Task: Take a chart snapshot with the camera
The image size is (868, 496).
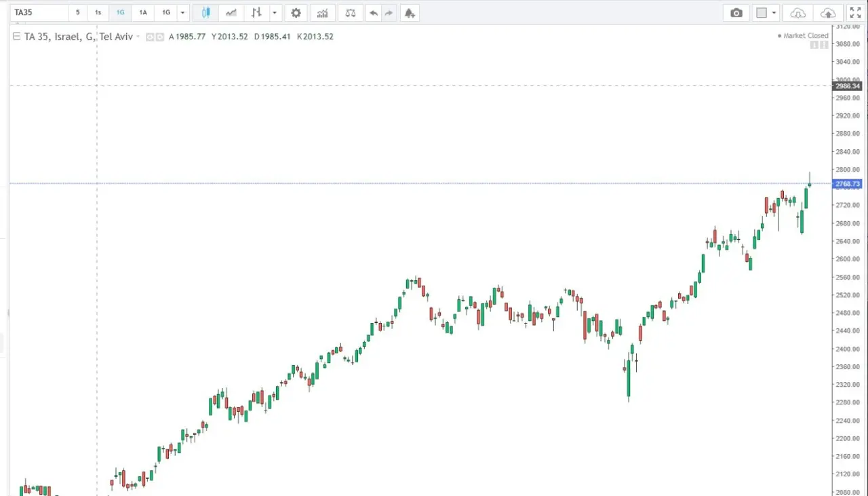Action: 736,13
